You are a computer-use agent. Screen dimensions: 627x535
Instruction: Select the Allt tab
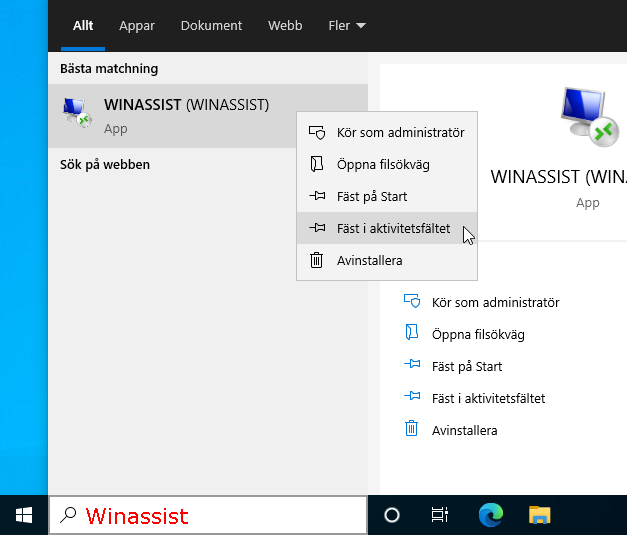(x=83, y=25)
